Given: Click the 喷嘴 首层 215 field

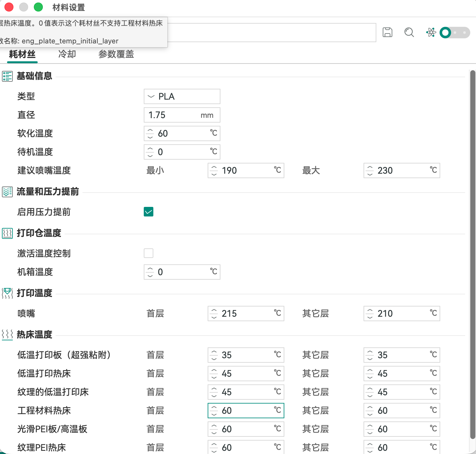Looking at the screenshot, I should (x=246, y=314).
